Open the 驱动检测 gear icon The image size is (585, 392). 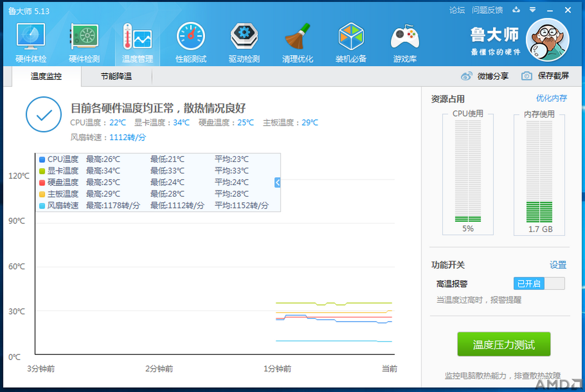point(244,37)
